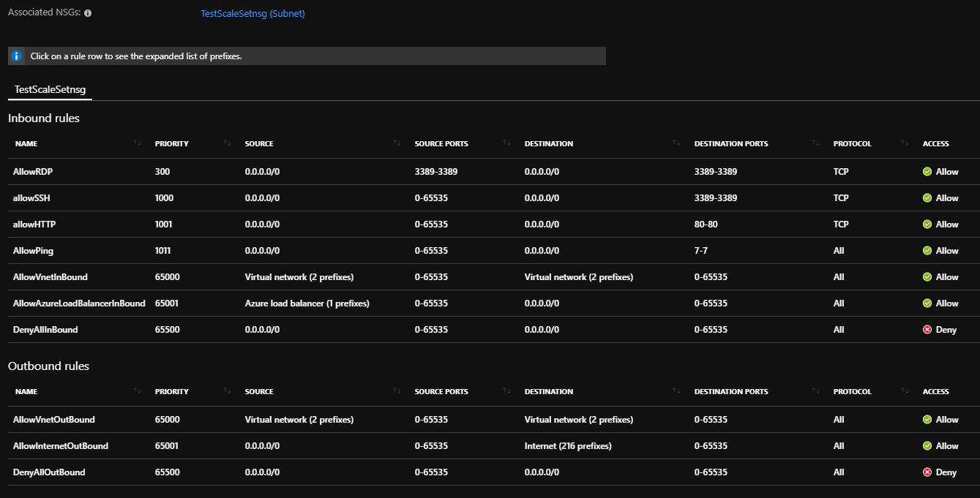Expand AllowAzureLoadBalancerInBound rule row
Screen dimensions: 980x498
point(79,303)
